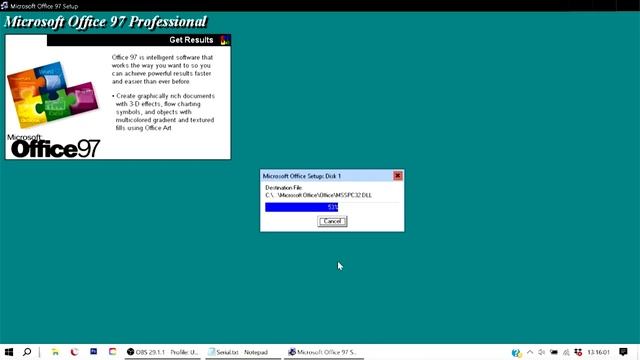The width and height of the screenshot is (640, 360).
Task: Click the Office 97 puzzle logo image
Action: point(53,94)
